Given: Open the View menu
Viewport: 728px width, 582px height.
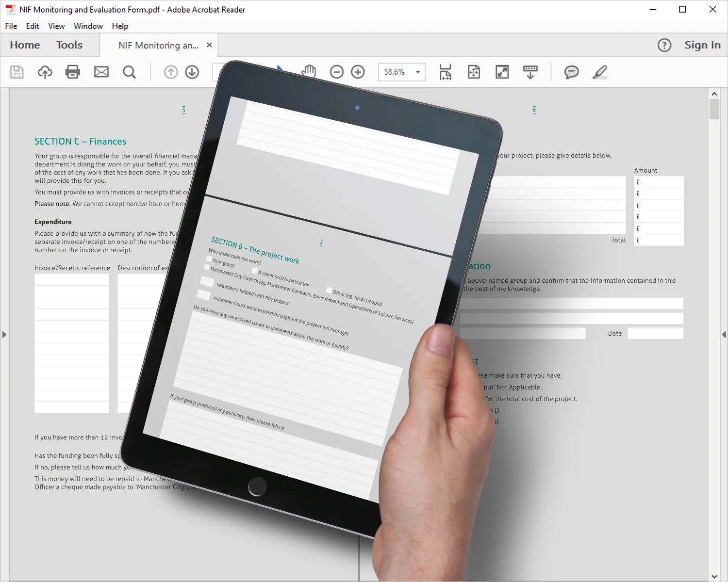Looking at the screenshot, I should click(56, 26).
